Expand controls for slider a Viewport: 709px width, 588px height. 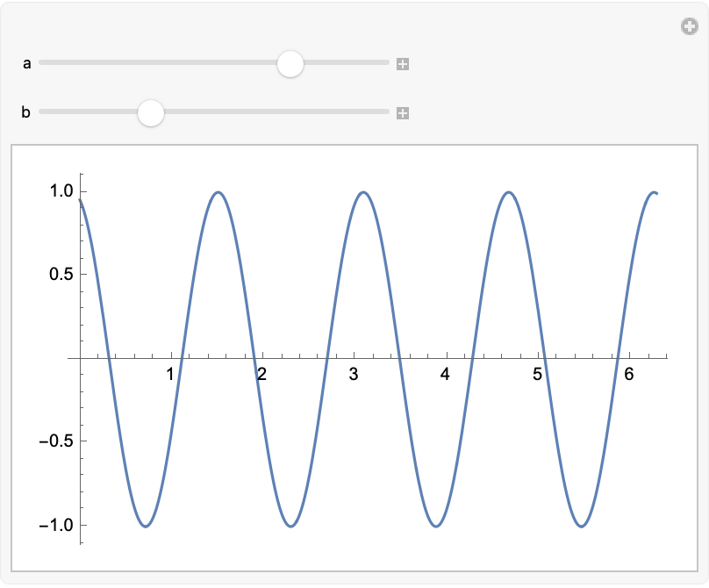tap(403, 64)
